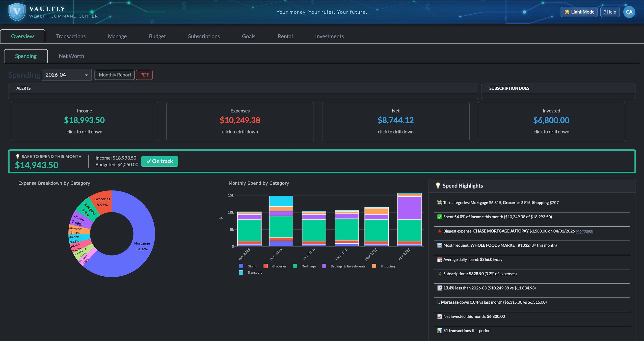Click the lightbulb icon beside Spend Highlights

click(x=438, y=185)
